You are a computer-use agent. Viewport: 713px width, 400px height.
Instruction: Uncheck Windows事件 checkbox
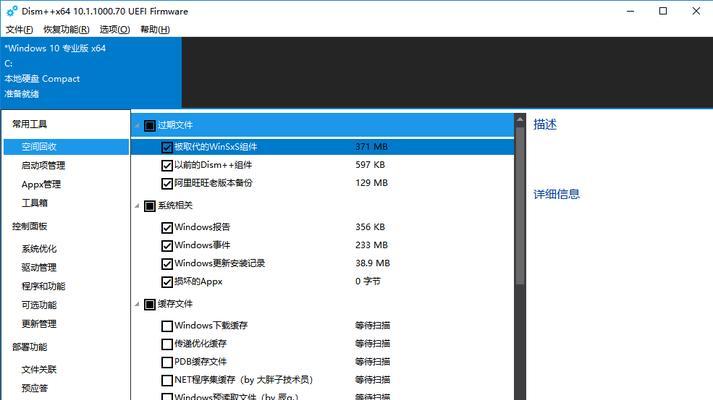click(x=167, y=245)
